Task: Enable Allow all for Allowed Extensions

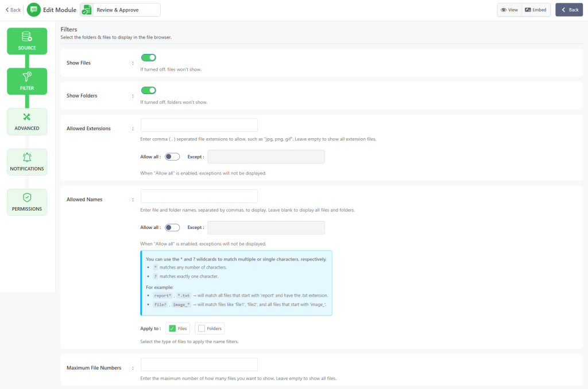Action: tap(172, 157)
